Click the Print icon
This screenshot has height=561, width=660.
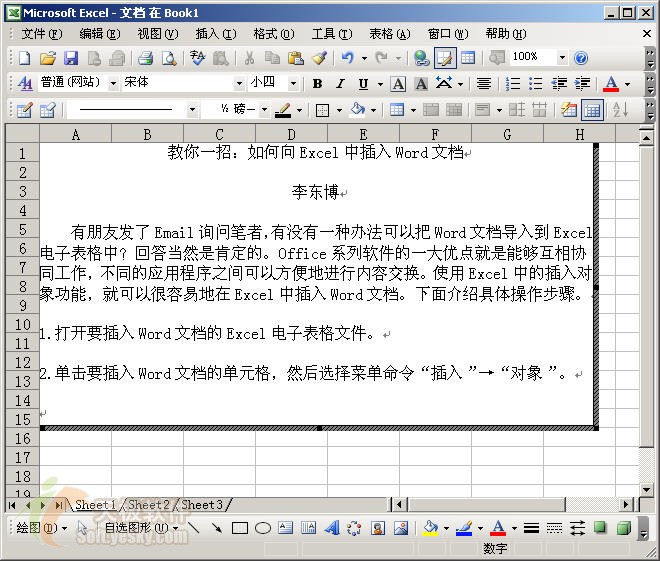point(146,58)
